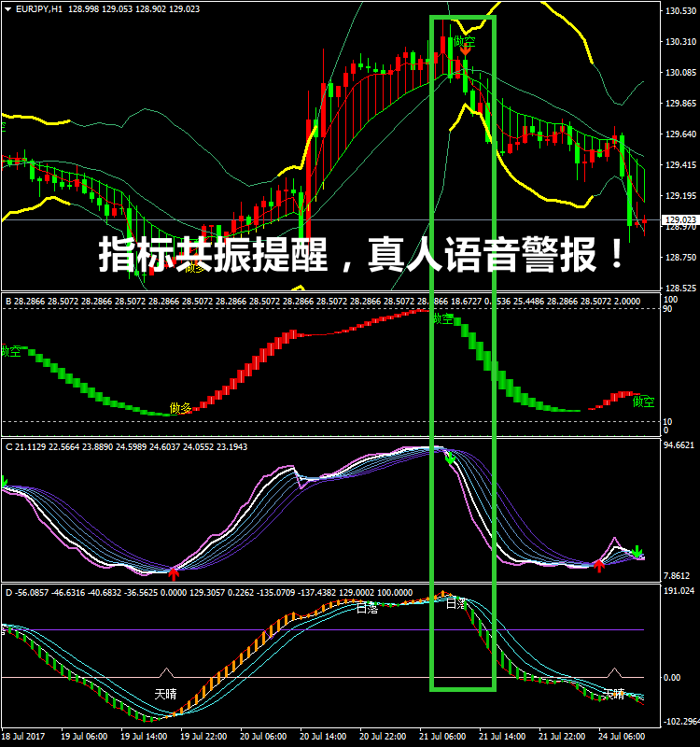Click the left triangle marker on panel D's zero line

pyautogui.click(x=167, y=672)
